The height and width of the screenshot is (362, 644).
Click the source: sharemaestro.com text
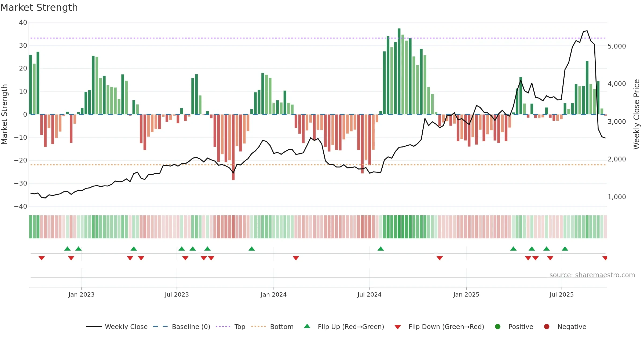[x=592, y=275]
